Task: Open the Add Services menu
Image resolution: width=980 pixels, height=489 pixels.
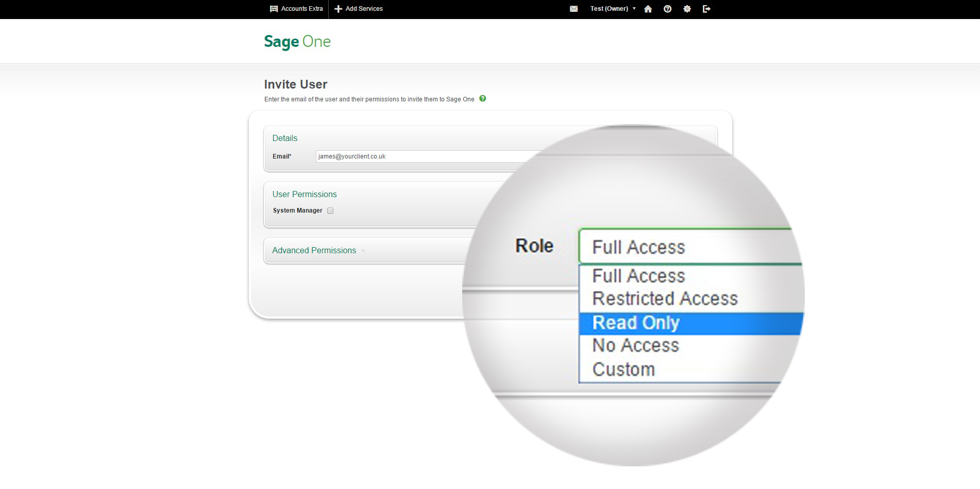Action: point(359,9)
